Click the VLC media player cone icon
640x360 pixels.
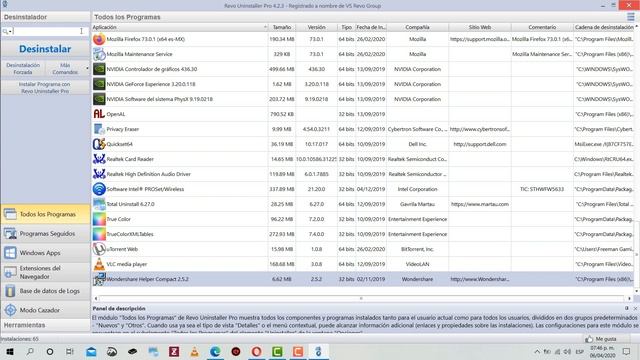99,264
